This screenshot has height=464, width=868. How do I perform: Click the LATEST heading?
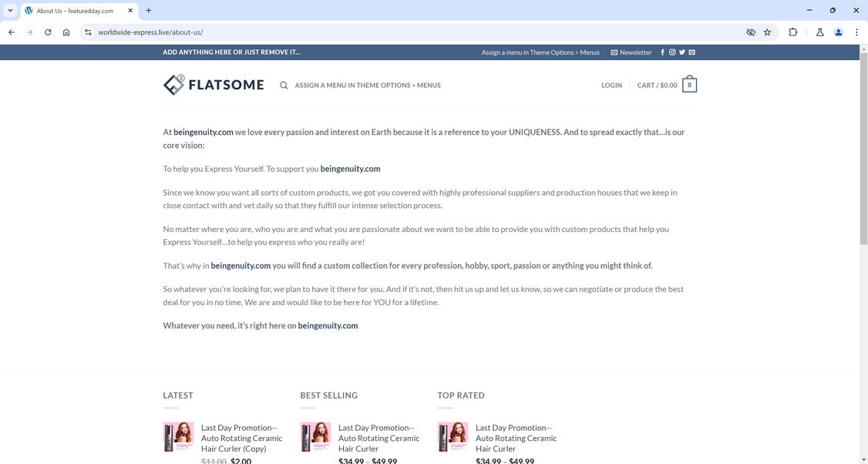(x=178, y=395)
